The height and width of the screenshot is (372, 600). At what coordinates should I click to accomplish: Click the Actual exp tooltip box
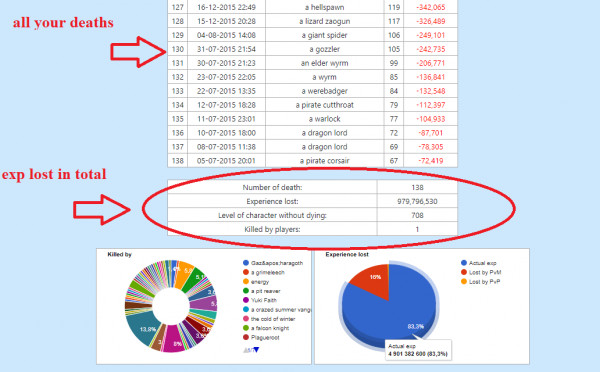(x=418, y=350)
